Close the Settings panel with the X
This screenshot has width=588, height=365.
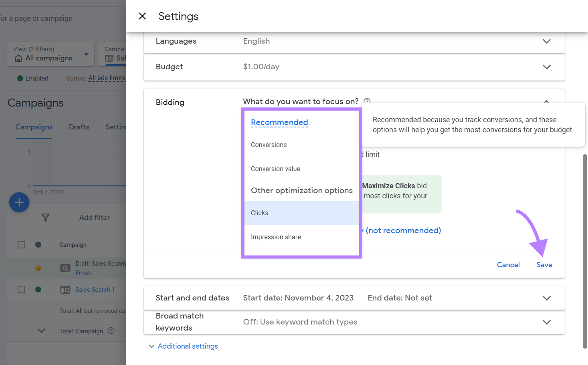[142, 16]
